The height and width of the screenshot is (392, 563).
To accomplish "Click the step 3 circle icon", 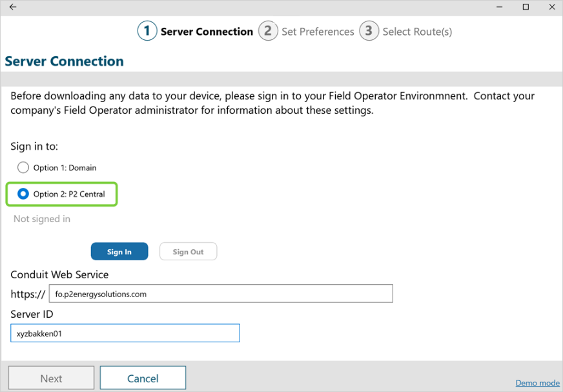I will pyautogui.click(x=369, y=31).
